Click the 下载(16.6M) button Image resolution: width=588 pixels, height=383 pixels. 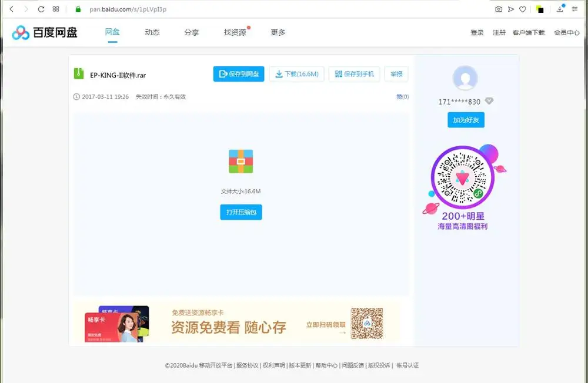296,74
